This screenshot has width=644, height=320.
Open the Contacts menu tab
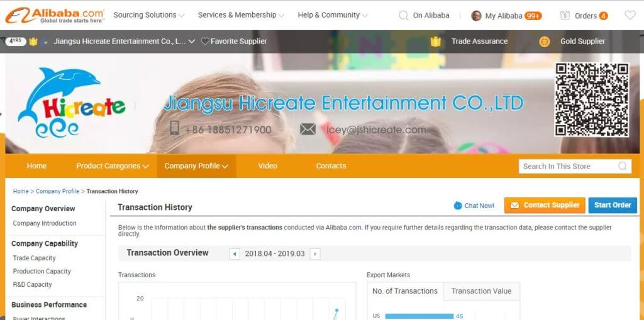(x=331, y=166)
